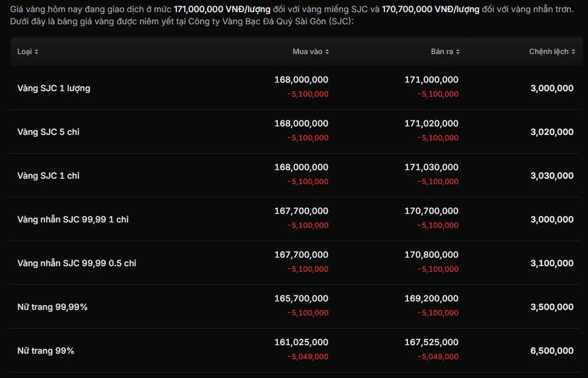Screen dimensions: 588x378
Task: Click buy price 168,000,000 for SJC 1 lượng
Action: click(301, 80)
